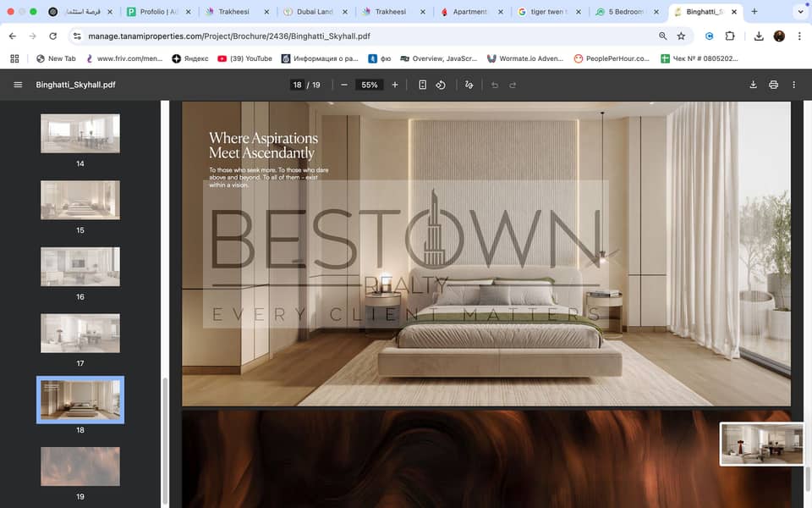Select page 15 thumbnail

80,200
